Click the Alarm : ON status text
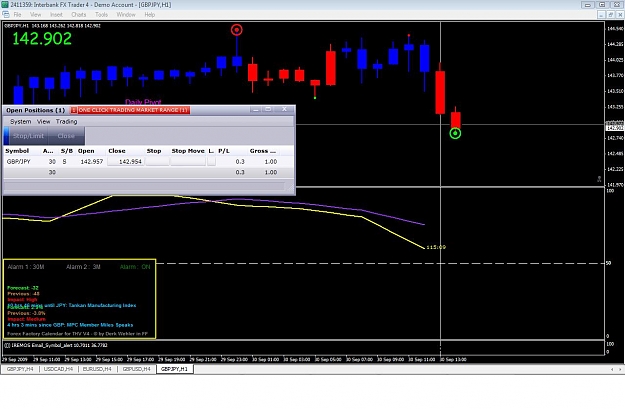This screenshot has height=409, width=625. tap(135, 267)
